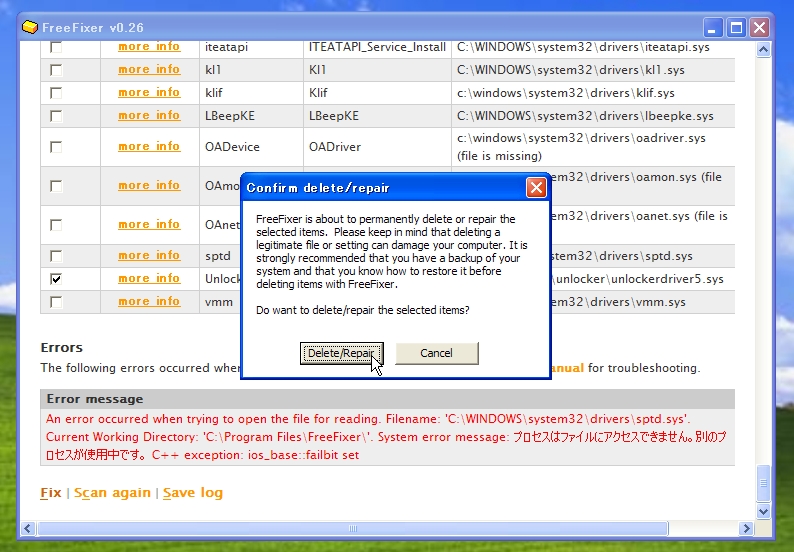Confirm with the Delete/Repair button
Screen dimensions: 794x552
(x=341, y=353)
